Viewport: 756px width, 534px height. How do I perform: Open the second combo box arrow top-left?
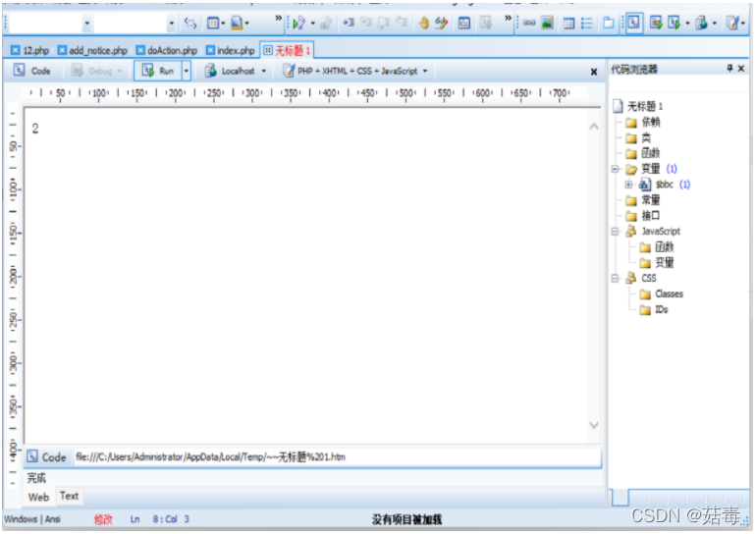coord(171,24)
